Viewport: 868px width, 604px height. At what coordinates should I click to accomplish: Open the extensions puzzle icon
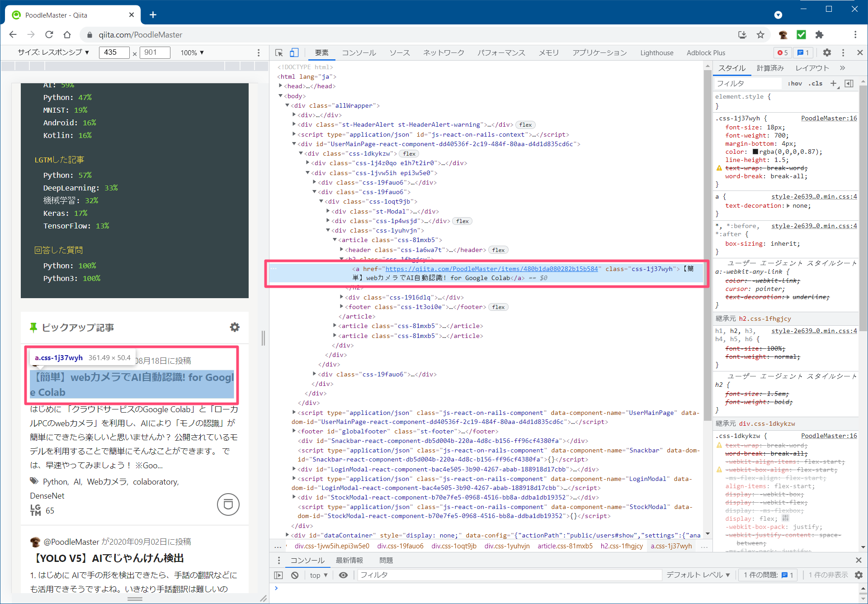(x=819, y=35)
